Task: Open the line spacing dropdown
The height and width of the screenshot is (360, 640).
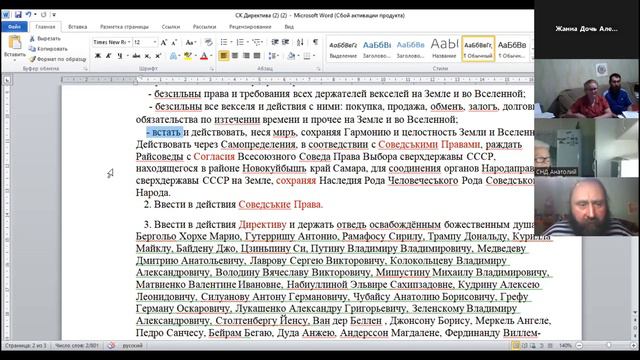Action: [x=273, y=56]
